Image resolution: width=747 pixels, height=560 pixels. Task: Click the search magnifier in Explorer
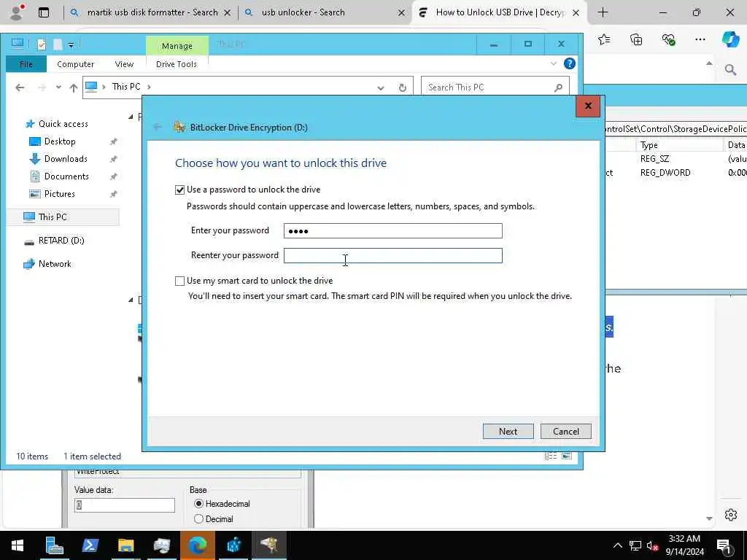click(558, 87)
